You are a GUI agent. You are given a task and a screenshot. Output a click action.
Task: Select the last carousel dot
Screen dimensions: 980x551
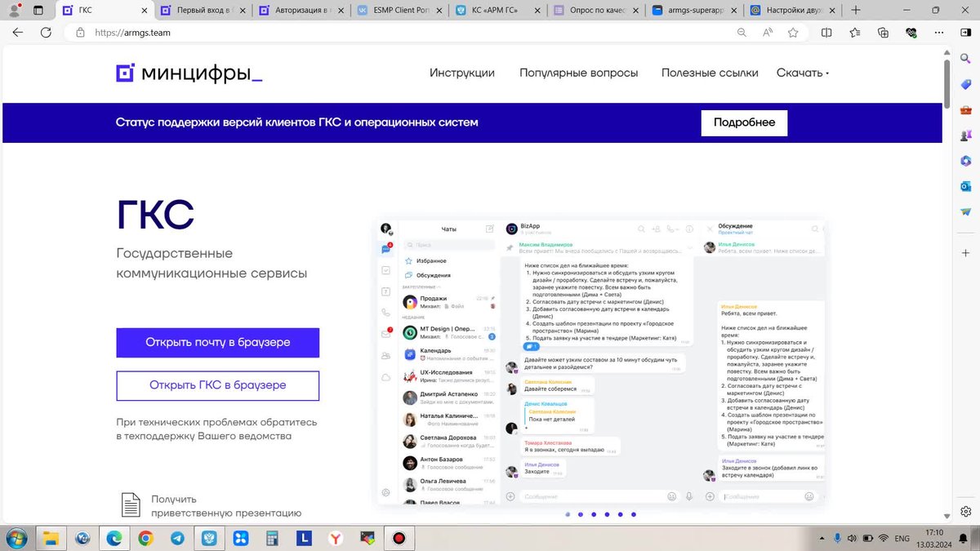(633, 514)
